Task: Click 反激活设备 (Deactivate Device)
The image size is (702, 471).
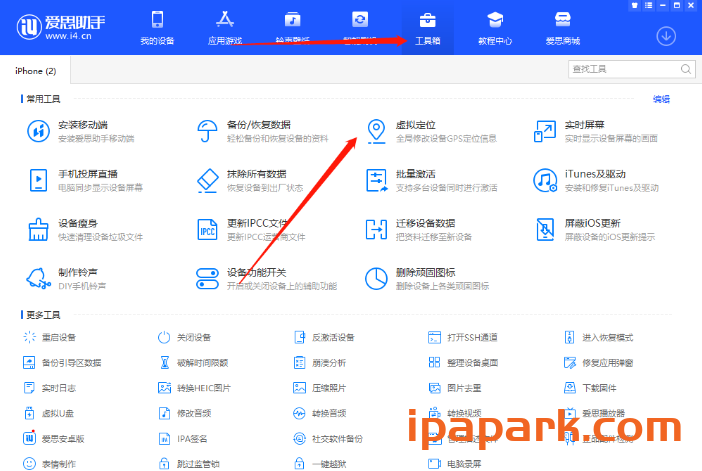Action: (324, 337)
